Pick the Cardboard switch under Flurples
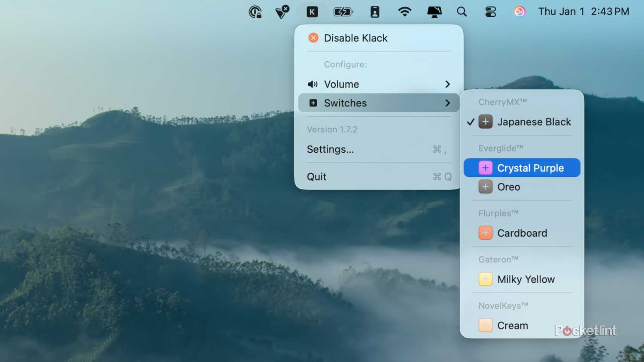 tap(522, 233)
